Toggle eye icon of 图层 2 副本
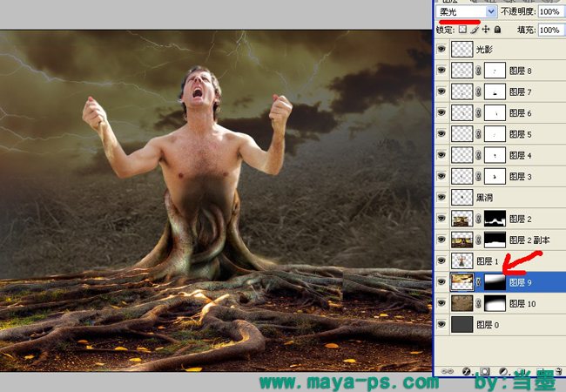Image resolution: width=566 pixels, height=392 pixels. coord(441,239)
